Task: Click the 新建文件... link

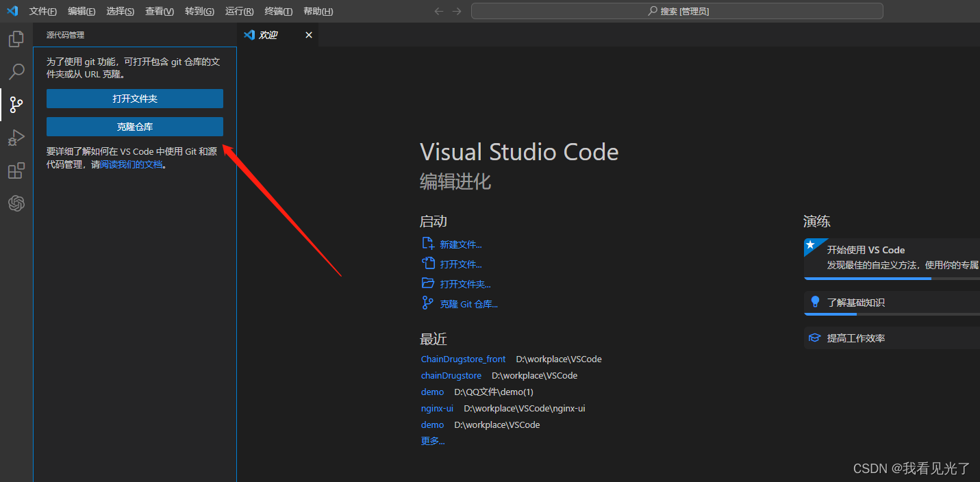Action: coord(461,244)
